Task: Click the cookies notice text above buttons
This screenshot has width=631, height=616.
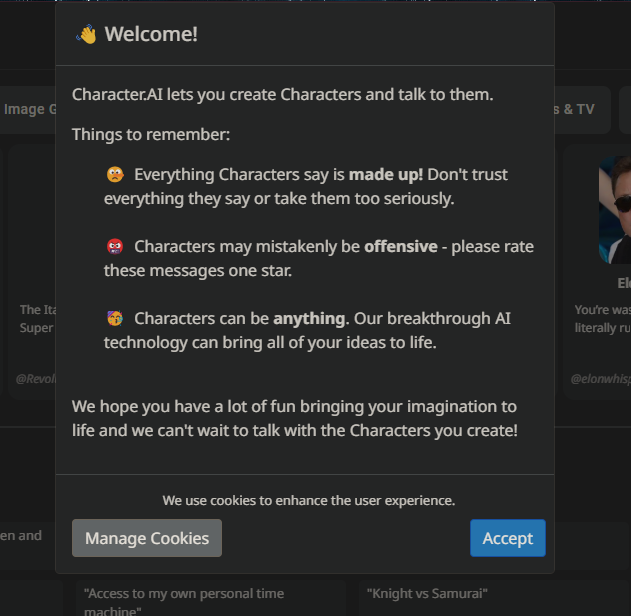Action: point(308,500)
